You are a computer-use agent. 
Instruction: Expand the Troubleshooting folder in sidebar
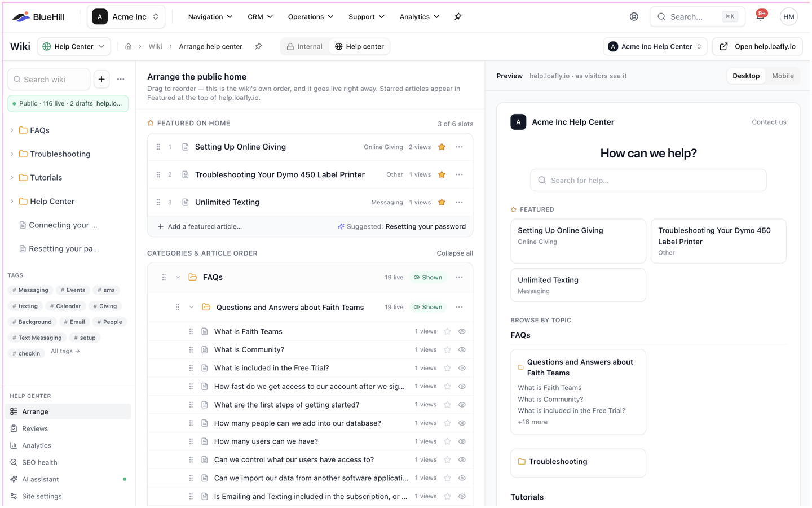pos(12,154)
